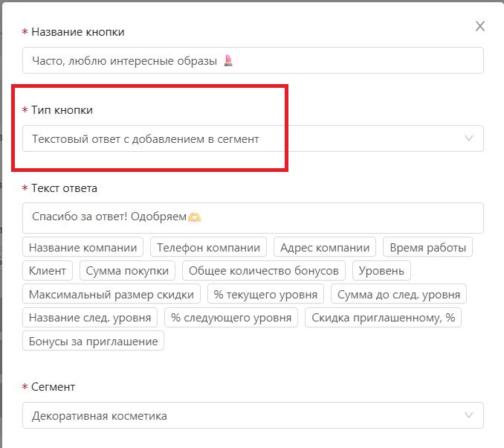504x448 pixels.
Task: Insert Скидка приглашенному, % tag
Action: [x=383, y=317]
